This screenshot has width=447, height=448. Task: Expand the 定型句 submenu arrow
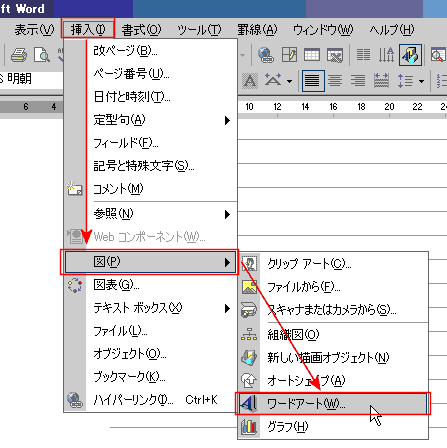pos(227,120)
